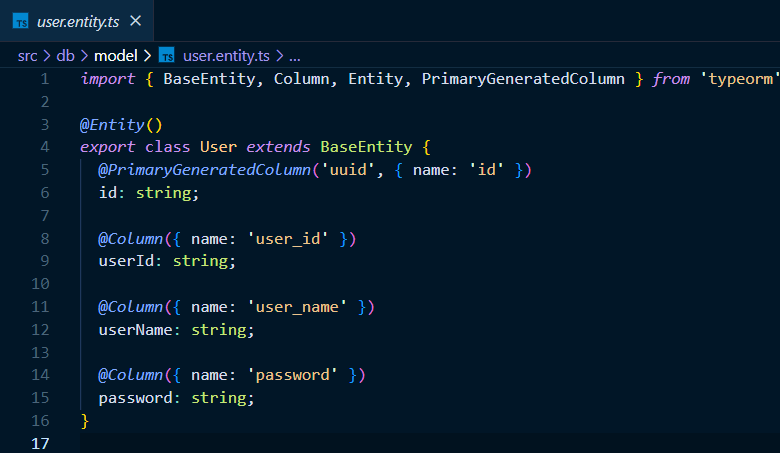Click 'BaseEntity' in the import statement
Screen dimensions: 780x453
209,79
